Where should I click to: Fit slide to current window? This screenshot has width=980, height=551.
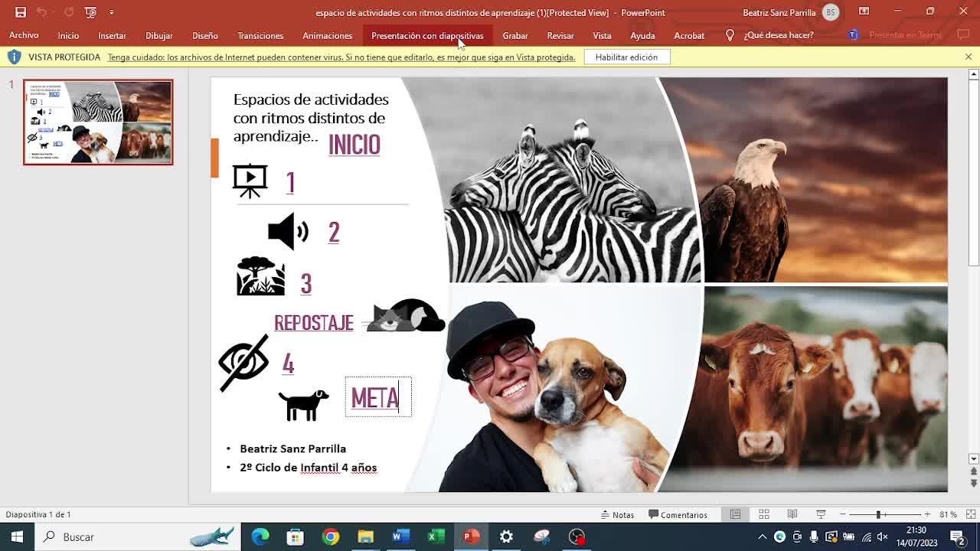coord(970,514)
